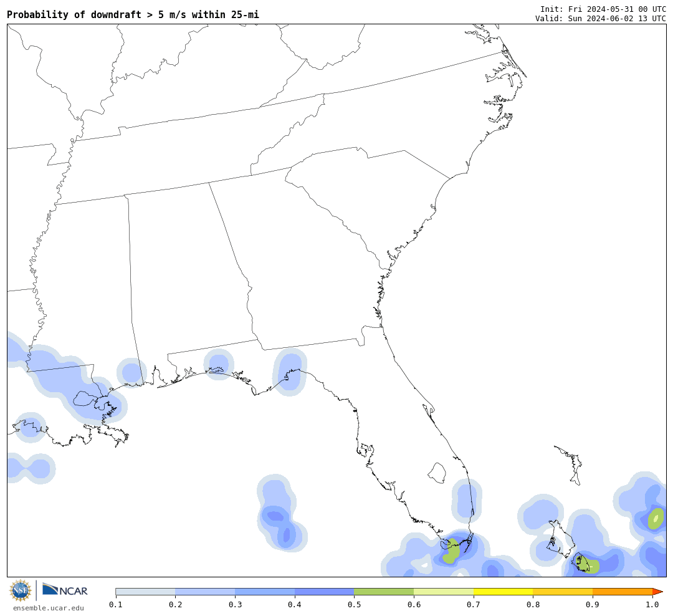Click the double-lobed blue blob in the central Gulf

(x=281, y=514)
